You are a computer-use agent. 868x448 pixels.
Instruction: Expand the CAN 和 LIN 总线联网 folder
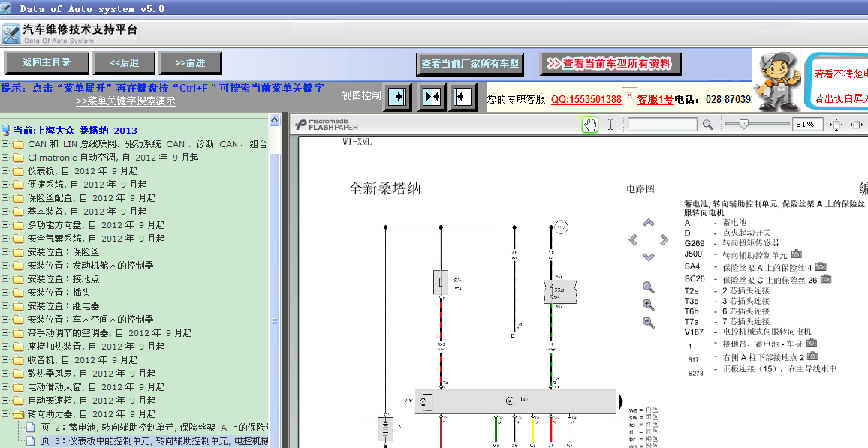5,144
